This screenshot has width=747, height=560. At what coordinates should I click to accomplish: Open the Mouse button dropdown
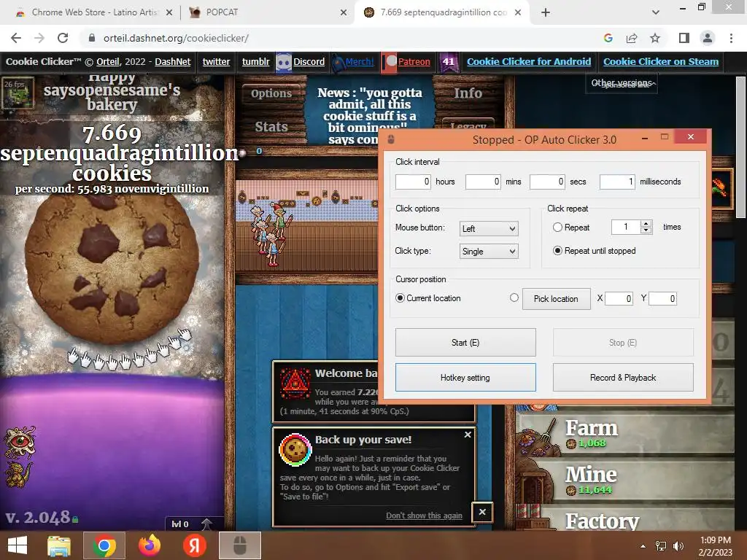point(489,228)
